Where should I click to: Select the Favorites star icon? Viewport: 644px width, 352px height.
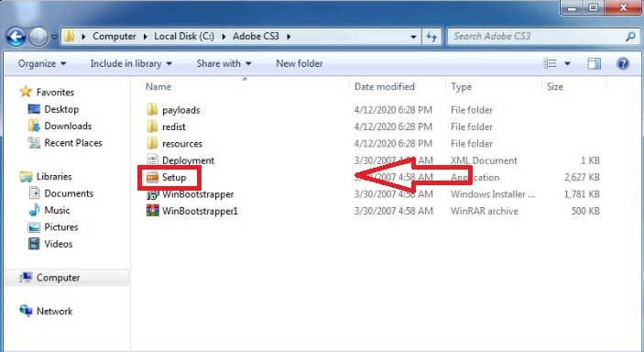coord(26,92)
